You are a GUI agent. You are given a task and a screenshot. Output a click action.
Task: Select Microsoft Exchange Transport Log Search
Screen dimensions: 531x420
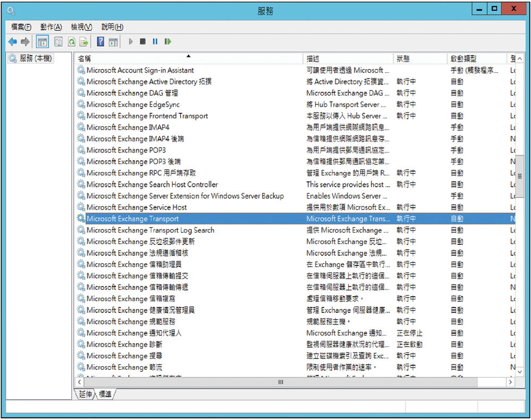(294, 230)
